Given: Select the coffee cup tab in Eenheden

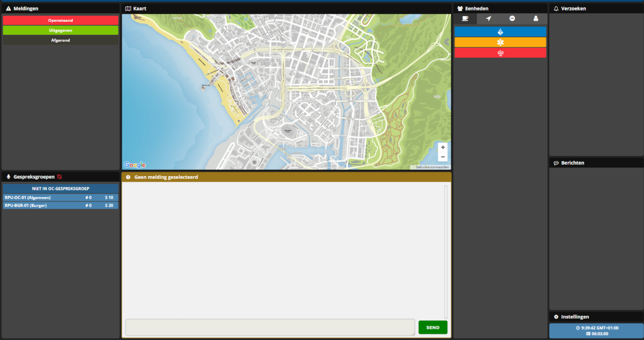Looking at the screenshot, I should coord(465,19).
